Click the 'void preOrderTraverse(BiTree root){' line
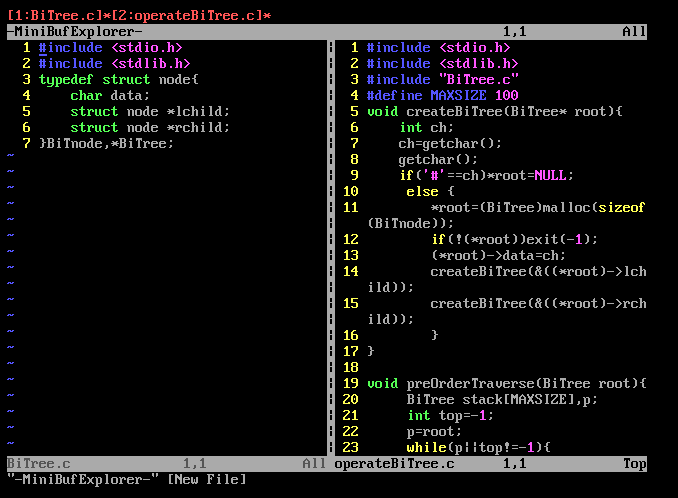The height and width of the screenshot is (498, 678). pyautogui.click(x=506, y=383)
